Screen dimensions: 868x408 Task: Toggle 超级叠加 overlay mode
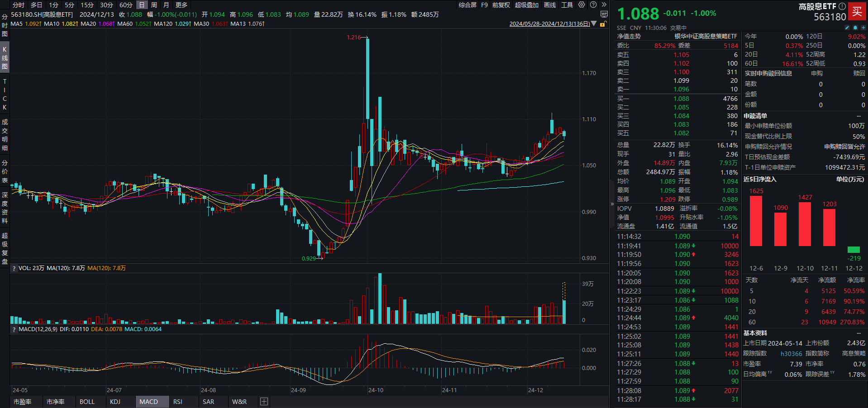(x=526, y=5)
